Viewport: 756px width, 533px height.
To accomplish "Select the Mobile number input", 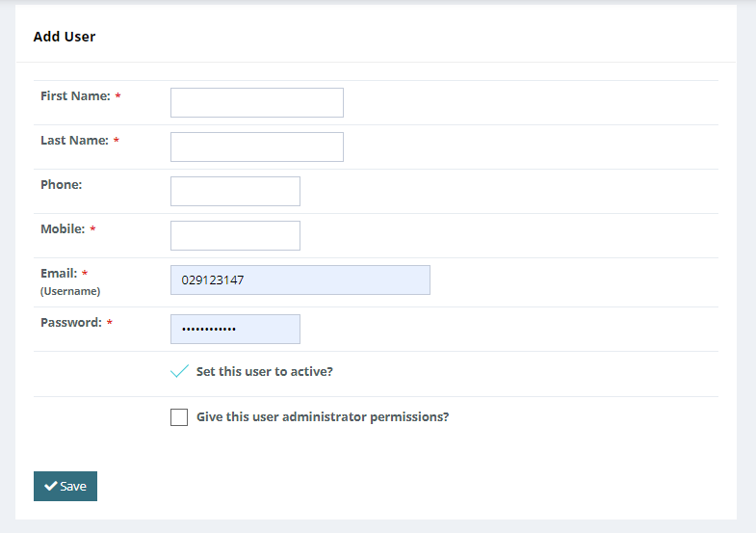I will pos(235,235).
